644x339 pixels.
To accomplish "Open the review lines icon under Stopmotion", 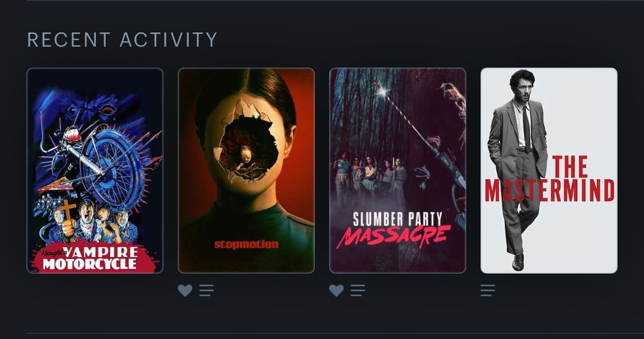I will point(206,291).
